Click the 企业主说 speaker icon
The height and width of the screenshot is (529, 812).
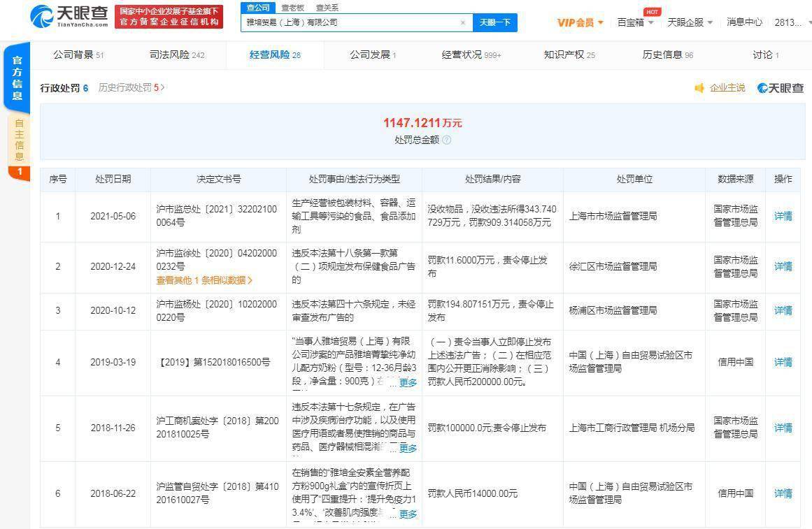(699, 88)
